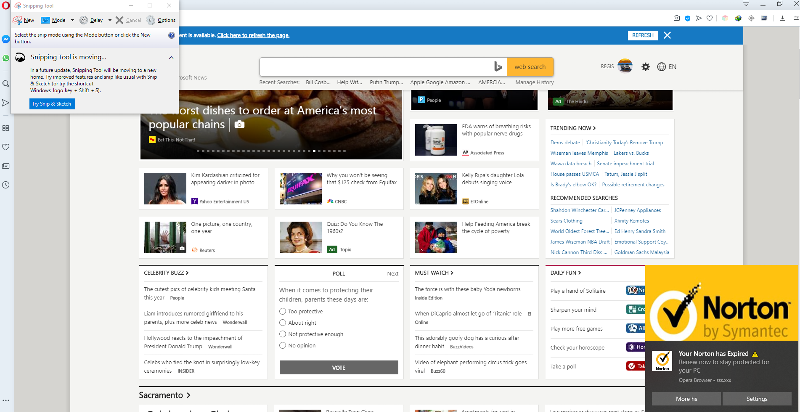Image resolution: width=800 pixels, height=412 pixels.
Task: Click the left button on Norton notification
Action: pyautogui.click(x=686, y=399)
